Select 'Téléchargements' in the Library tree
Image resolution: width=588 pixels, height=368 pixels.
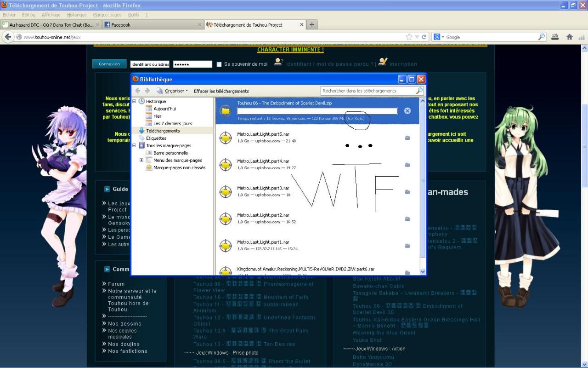[x=163, y=131]
